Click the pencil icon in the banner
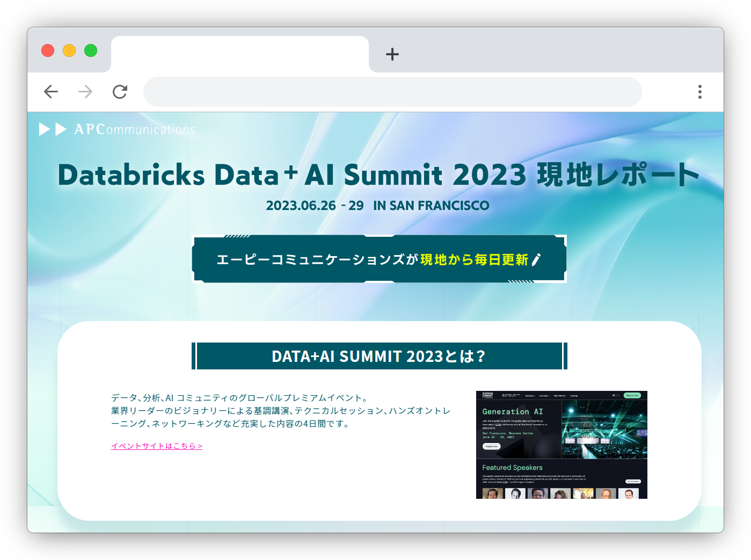The width and height of the screenshot is (751, 560). pyautogui.click(x=536, y=260)
